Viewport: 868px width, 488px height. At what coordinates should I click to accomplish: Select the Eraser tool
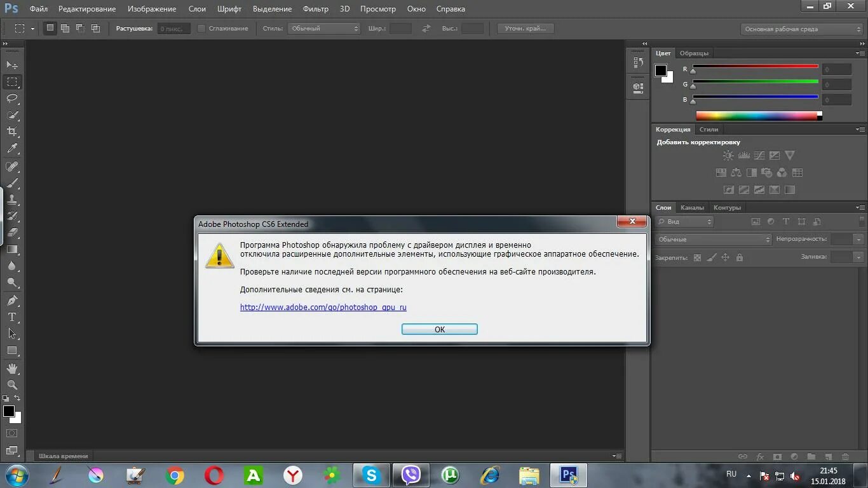(x=12, y=233)
